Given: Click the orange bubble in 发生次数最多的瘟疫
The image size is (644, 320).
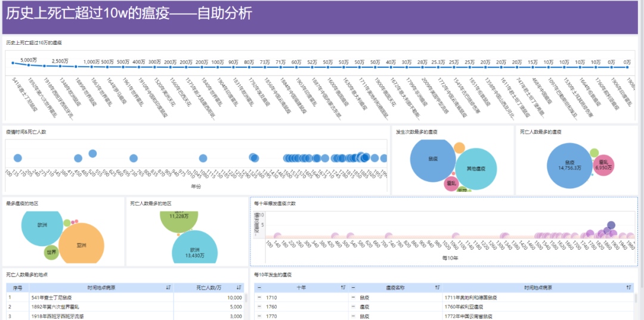Looking at the screenshot, I should 459,148.
